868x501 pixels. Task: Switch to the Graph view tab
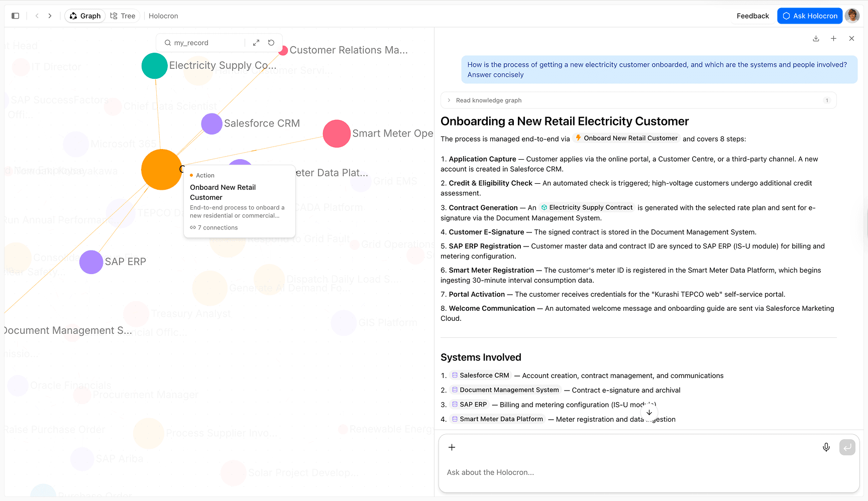click(x=85, y=16)
